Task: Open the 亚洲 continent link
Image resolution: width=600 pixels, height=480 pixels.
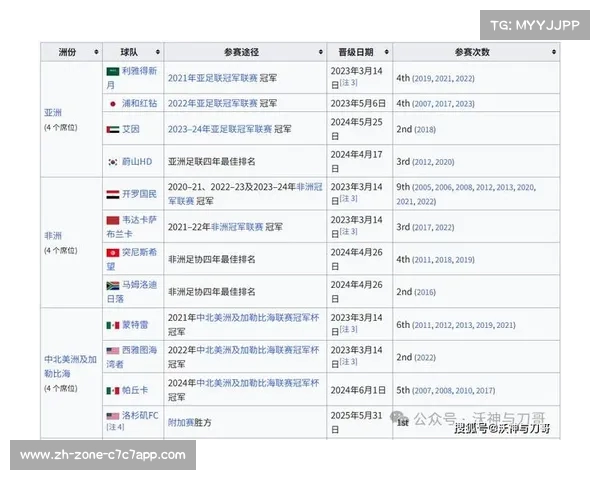Action: pyautogui.click(x=53, y=113)
